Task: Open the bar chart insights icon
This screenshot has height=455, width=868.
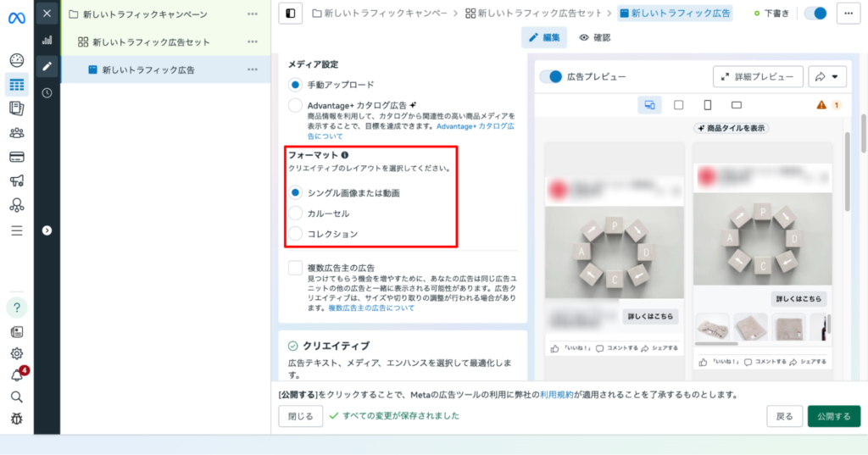Action: pos(47,40)
